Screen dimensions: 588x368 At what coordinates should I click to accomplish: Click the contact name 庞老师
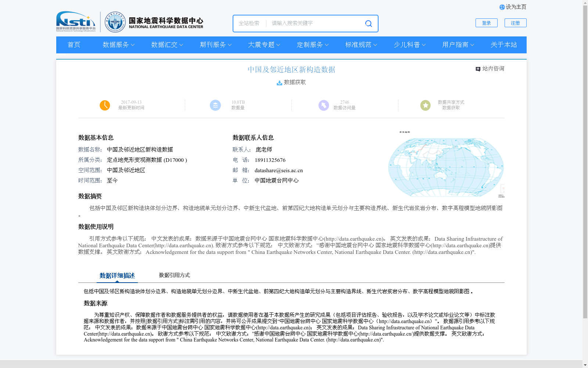pyautogui.click(x=264, y=150)
